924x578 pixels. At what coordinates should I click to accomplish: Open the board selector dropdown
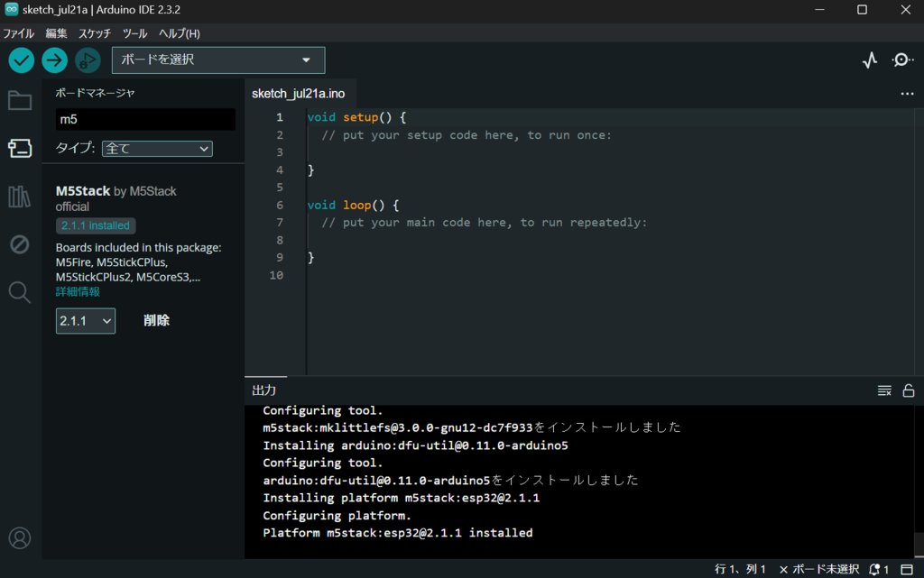218,60
